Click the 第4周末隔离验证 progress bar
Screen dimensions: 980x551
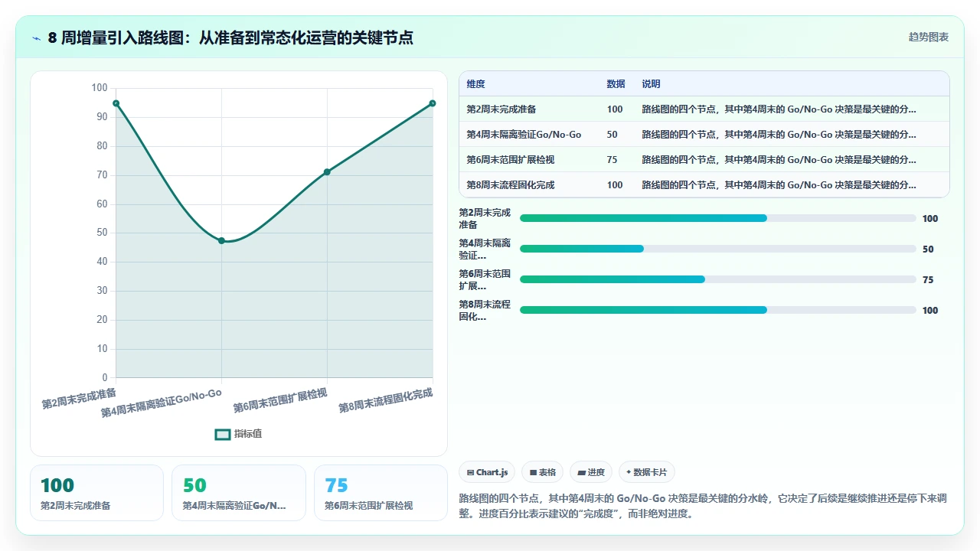click(718, 249)
